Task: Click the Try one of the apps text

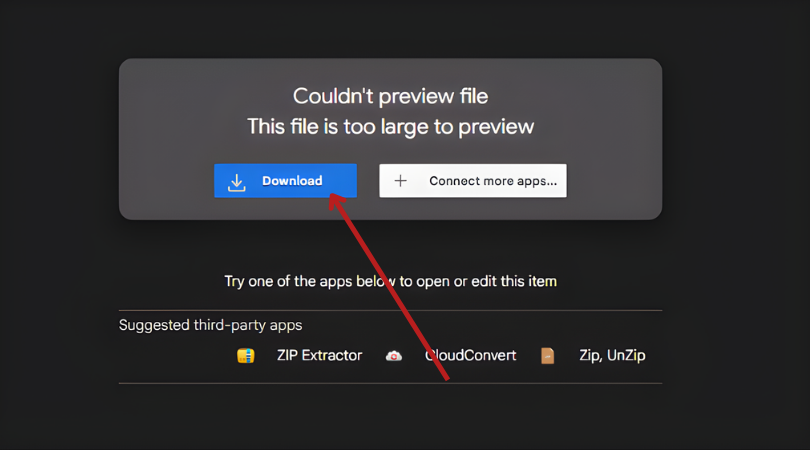Action: [390, 281]
